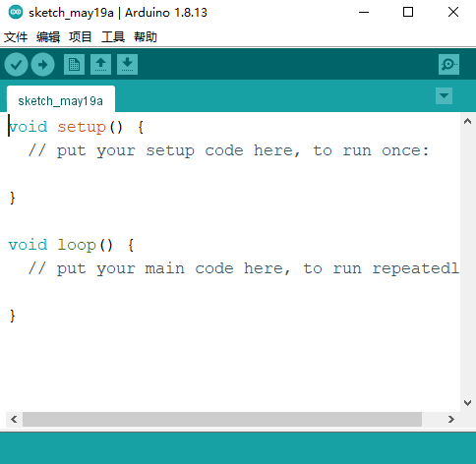Open the 帮助 menu
This screenshot has width=476, height=464.
point(146,37)
